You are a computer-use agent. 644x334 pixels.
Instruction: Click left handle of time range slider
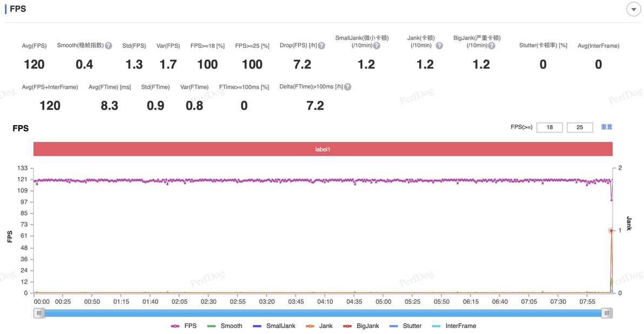(39, 313)
